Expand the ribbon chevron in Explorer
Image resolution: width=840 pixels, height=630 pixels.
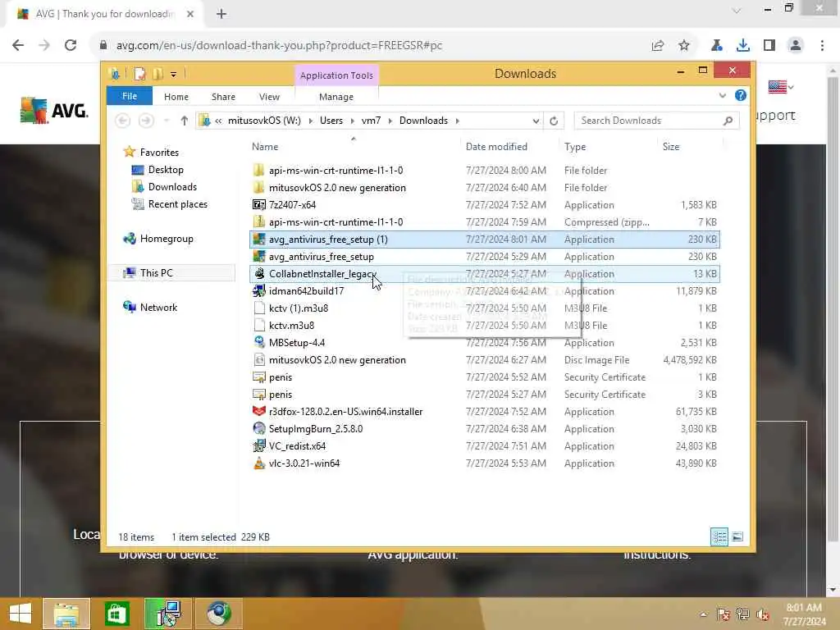723,95
